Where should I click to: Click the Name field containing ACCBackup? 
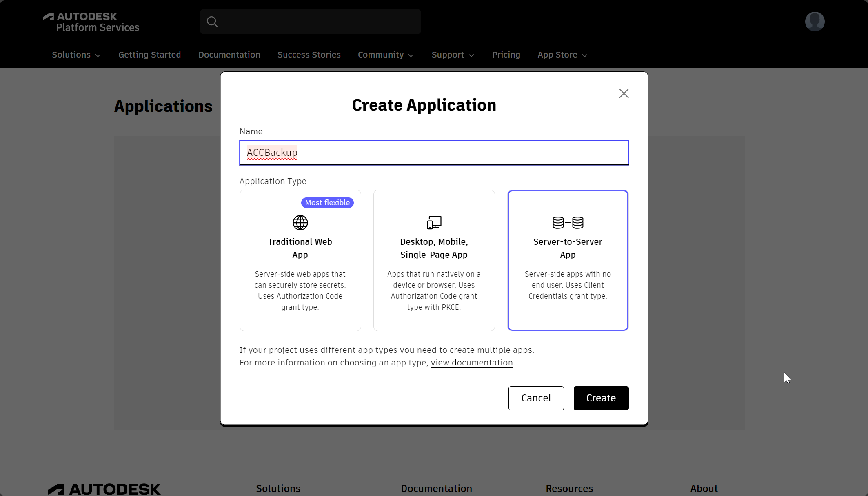(434, 153)
